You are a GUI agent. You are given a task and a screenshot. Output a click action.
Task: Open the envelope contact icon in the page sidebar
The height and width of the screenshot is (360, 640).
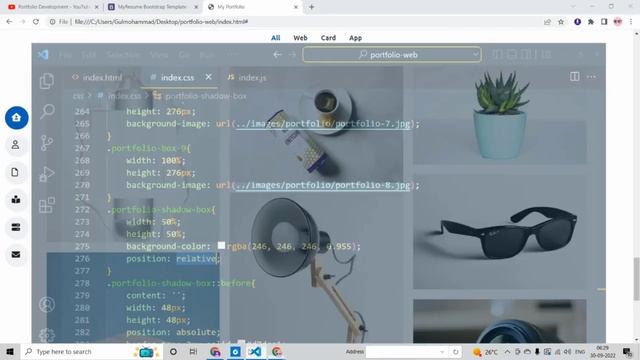tap(16, 255)
